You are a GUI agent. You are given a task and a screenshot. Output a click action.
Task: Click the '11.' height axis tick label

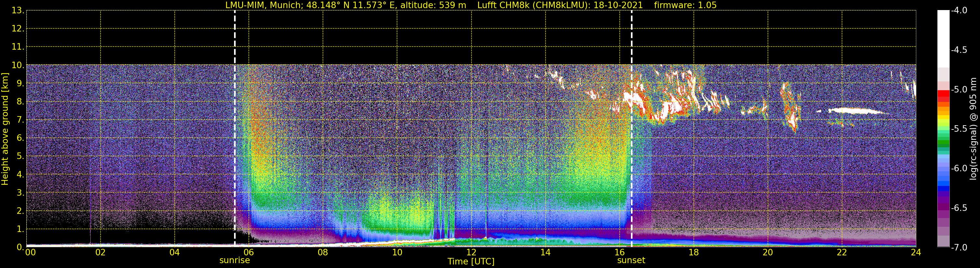click(x=18, y=47)
